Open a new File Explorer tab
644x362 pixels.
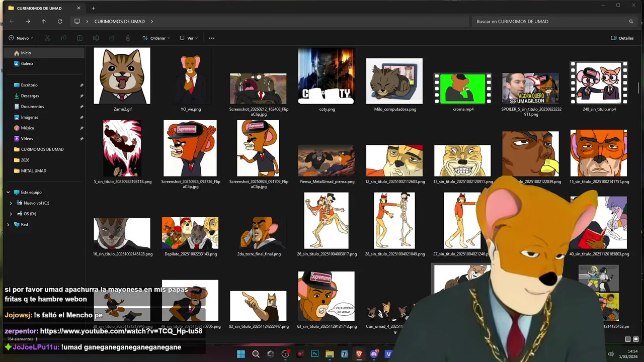point(93,8)
